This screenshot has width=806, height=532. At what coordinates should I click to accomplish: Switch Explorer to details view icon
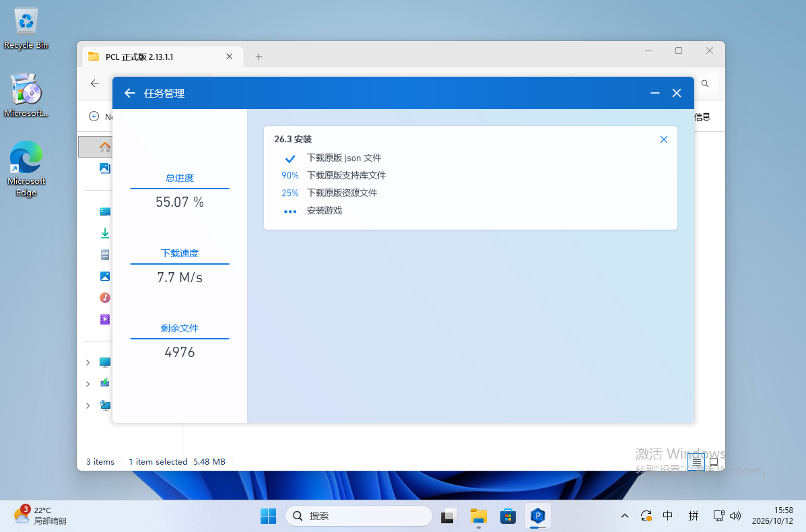696,462
